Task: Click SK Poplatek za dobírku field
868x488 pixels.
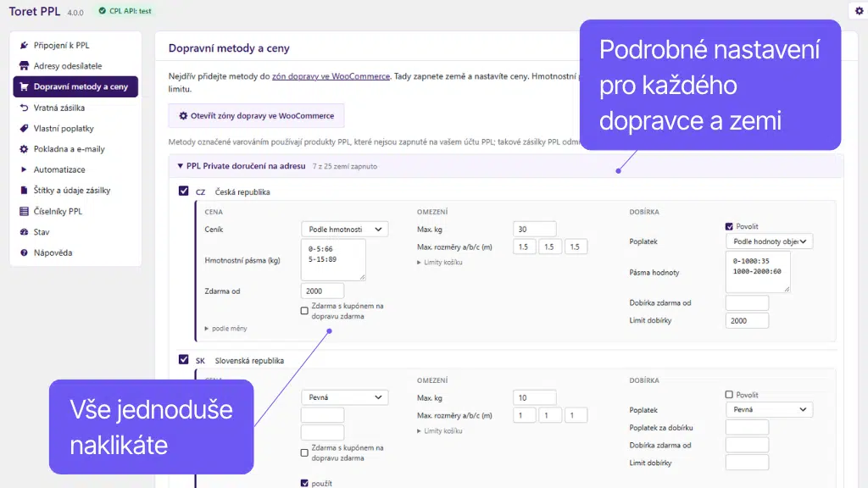Action: [747, 427]
